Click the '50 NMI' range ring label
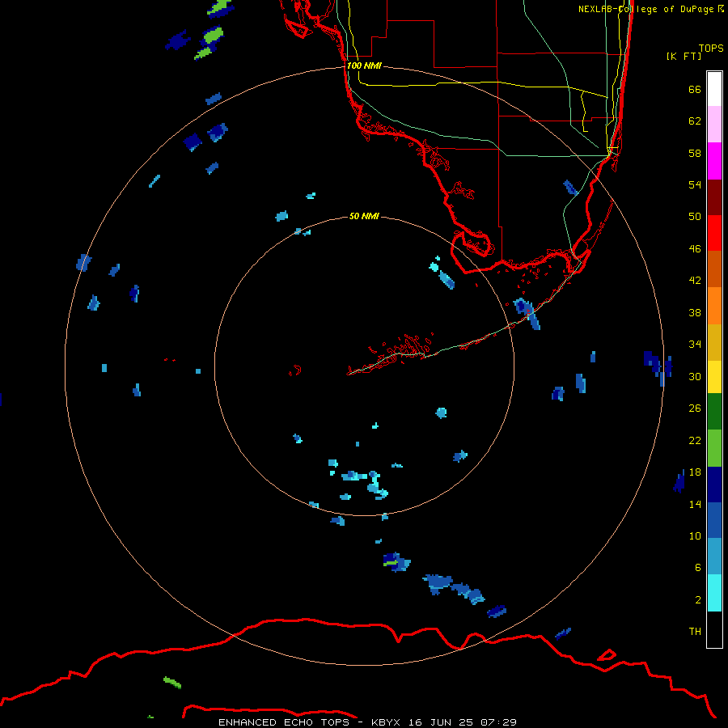This screenshot has height=728, width=728. (364, 216)
